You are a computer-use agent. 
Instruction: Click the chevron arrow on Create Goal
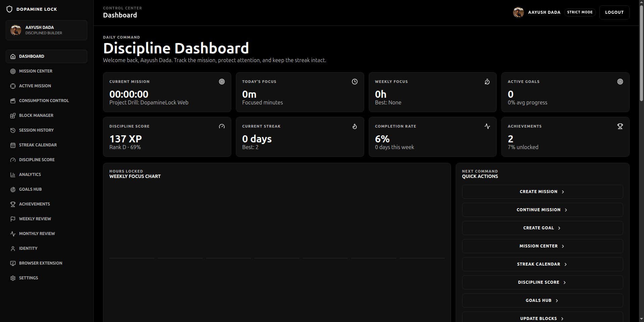(559, 228)
